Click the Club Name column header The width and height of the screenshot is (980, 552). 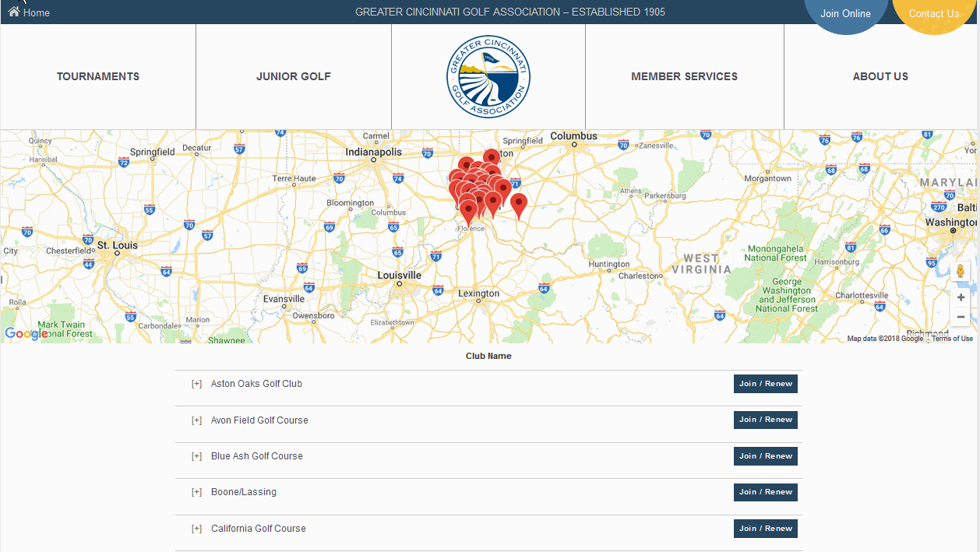[488, 356]
